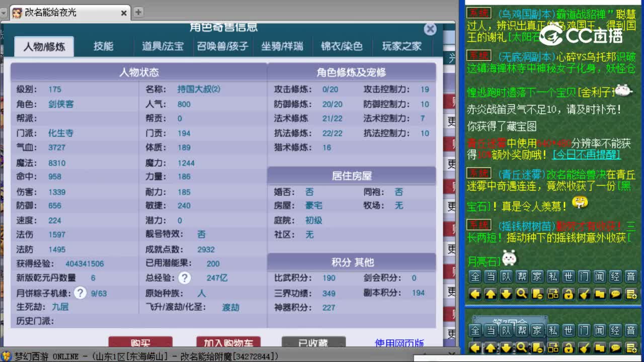This screenshot has height=362, width=644.
Task: Toggle the 经 channel in the lower chat panel
Action: pyautogui.click(x=615, y=330)
